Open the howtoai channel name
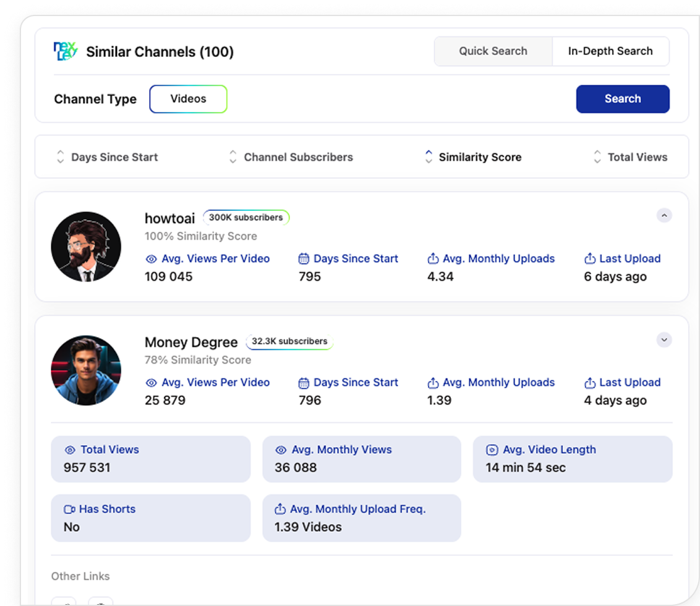 tap(169, 218)
